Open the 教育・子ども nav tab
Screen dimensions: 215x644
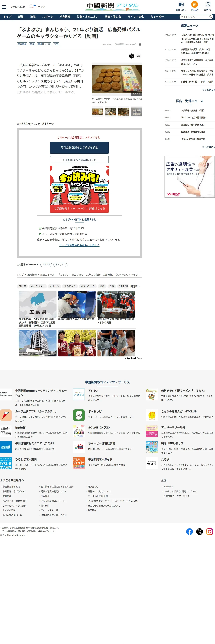pyautogui.click(x=113, y=17)
